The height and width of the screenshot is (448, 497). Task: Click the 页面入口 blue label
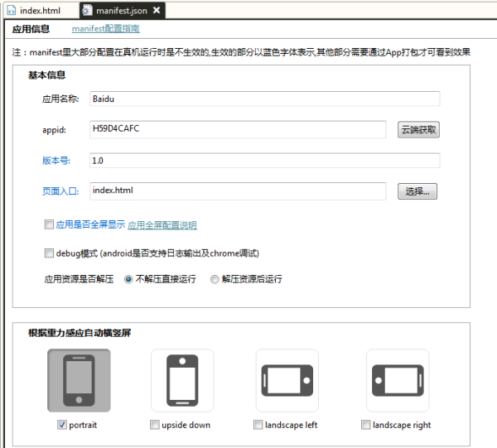coord(60,191)
